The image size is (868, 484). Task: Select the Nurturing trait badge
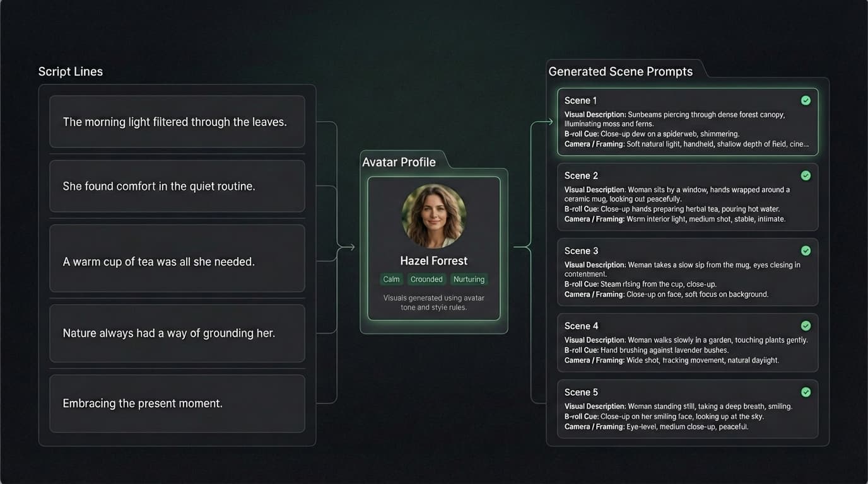[469, 279]
